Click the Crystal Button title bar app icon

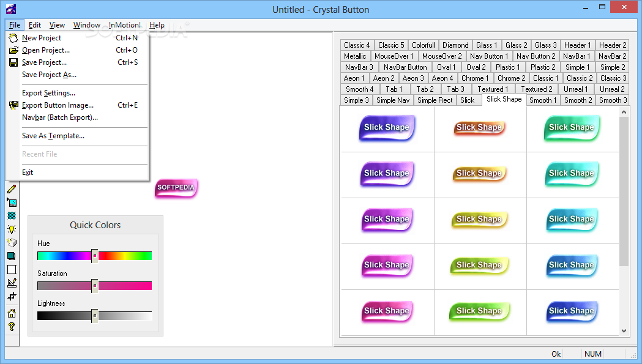pos(10,9)
